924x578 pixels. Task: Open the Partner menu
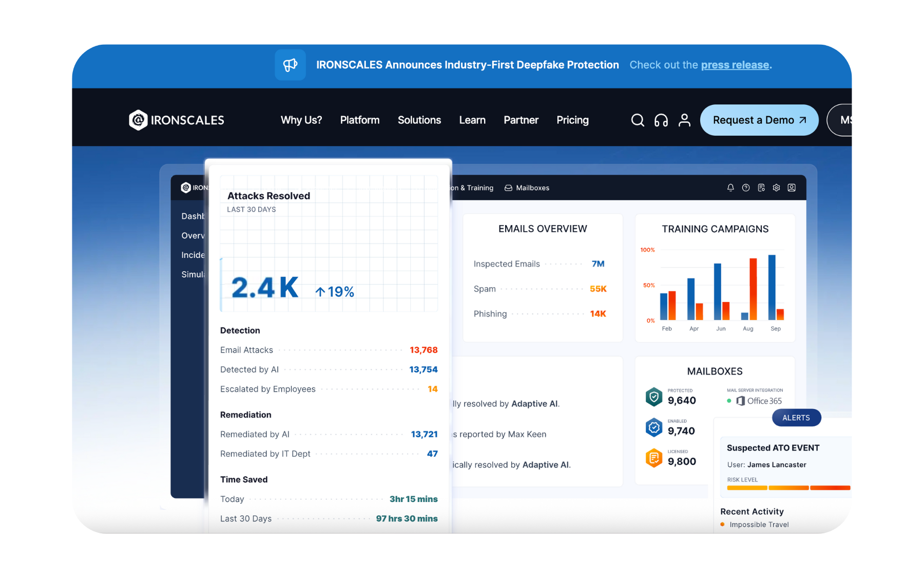pos(521,120)
